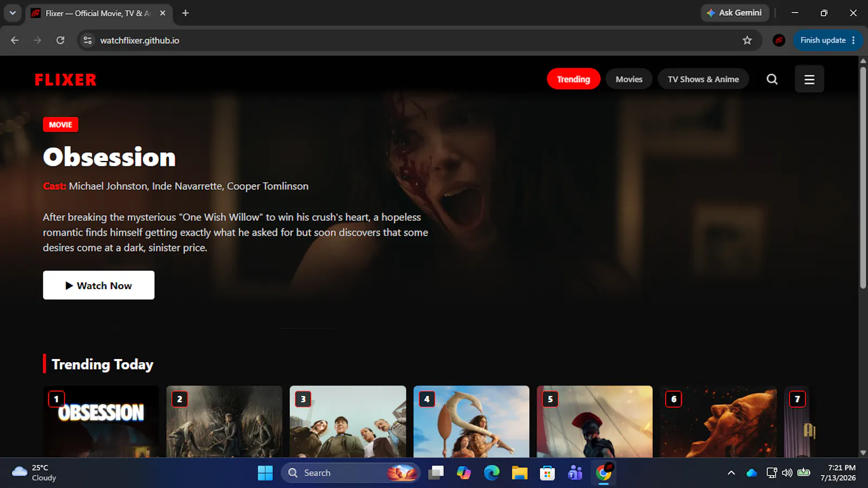The height and width of the screenshot is (488, 868).
Task: Click the Trending Today heading
Action: (103, 364)
